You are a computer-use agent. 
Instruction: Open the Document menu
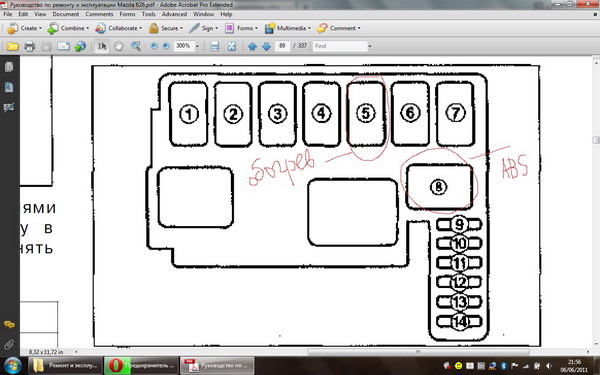(66, 14)
